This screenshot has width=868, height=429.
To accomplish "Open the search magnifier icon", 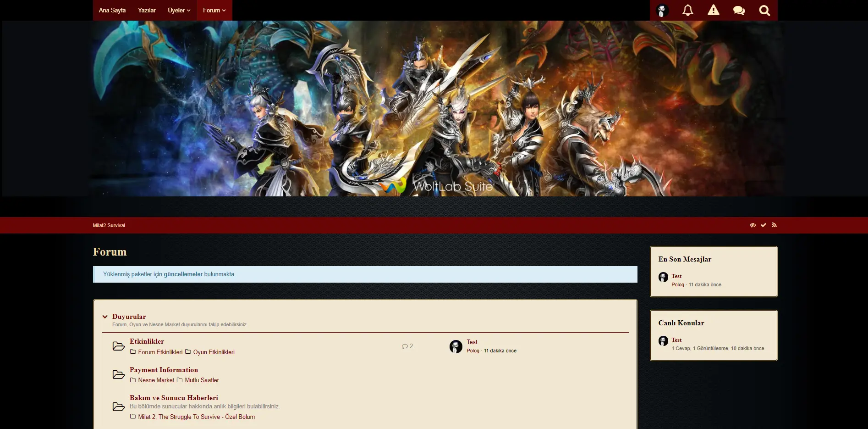I will [x=764, y=10].
